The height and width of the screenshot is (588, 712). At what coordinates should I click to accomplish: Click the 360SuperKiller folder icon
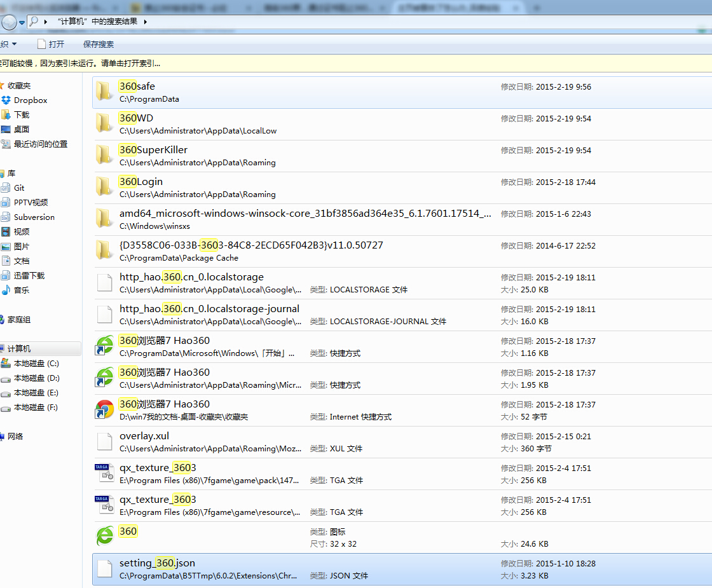[x=104, y=155]
